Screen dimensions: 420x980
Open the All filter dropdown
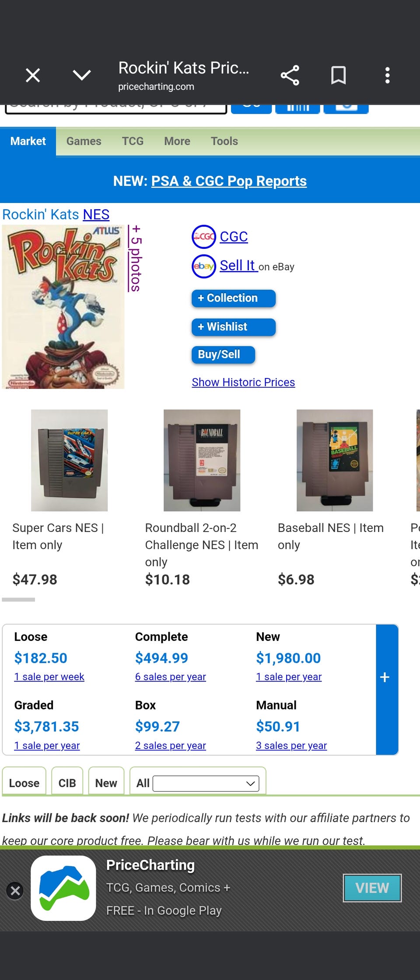[206, 783]
